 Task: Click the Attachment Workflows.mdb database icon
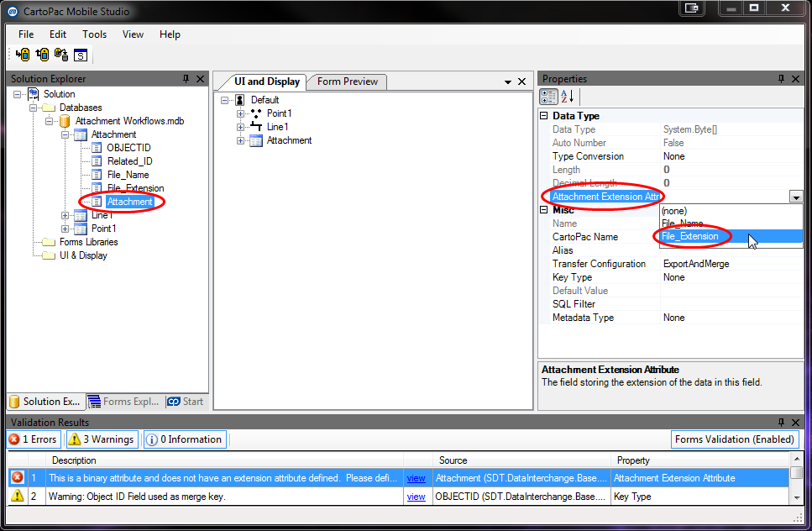(65, 121)
